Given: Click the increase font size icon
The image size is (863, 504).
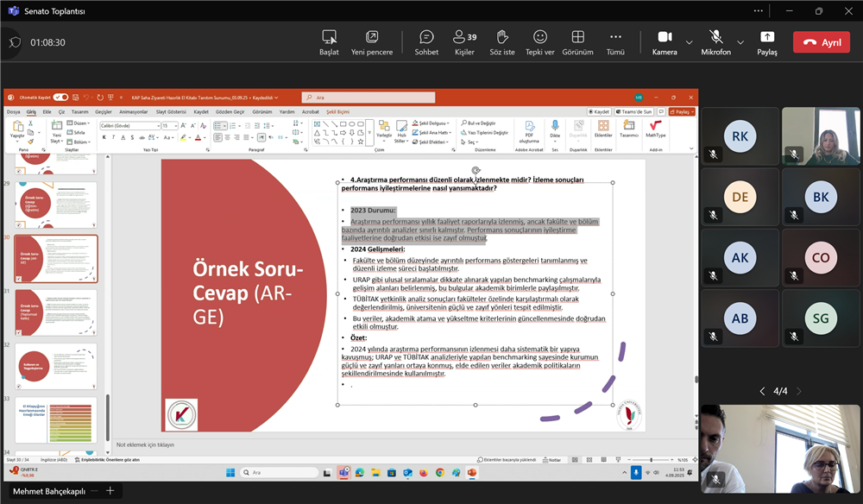Looking at the screenshot, I should click(183, 126).
